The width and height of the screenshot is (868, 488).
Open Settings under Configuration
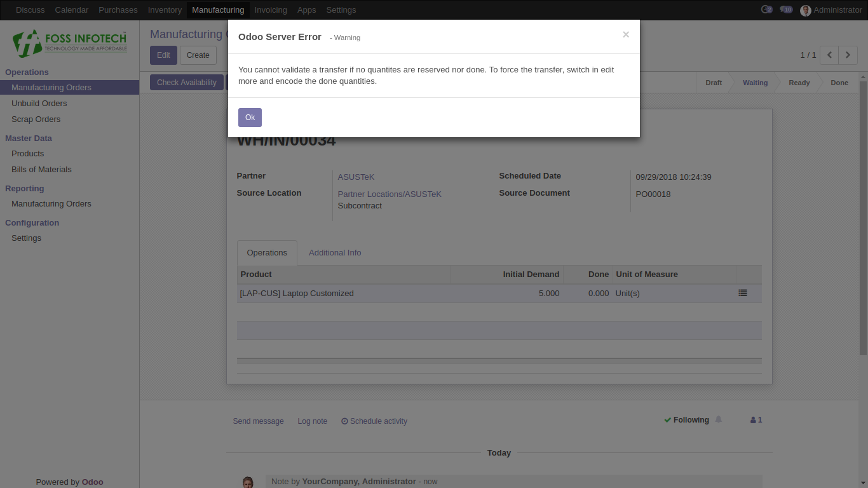point(69,238)
